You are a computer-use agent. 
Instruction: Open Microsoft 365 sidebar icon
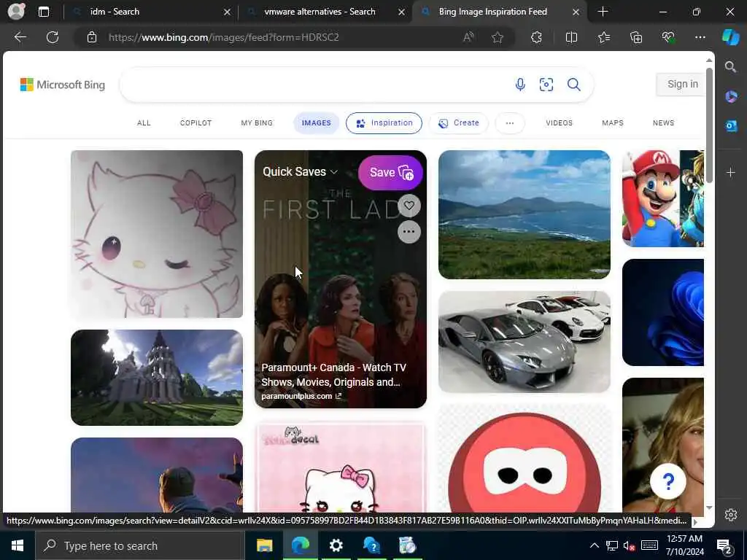point(731,97)
